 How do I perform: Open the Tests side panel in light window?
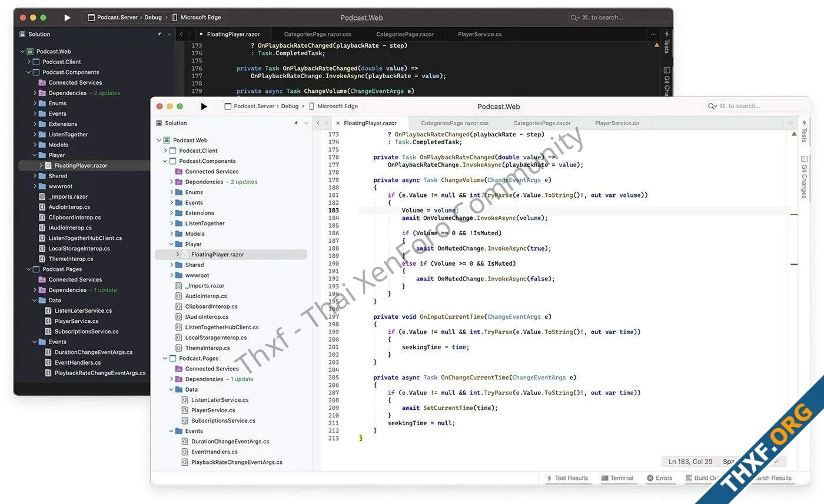coord(804,131)
